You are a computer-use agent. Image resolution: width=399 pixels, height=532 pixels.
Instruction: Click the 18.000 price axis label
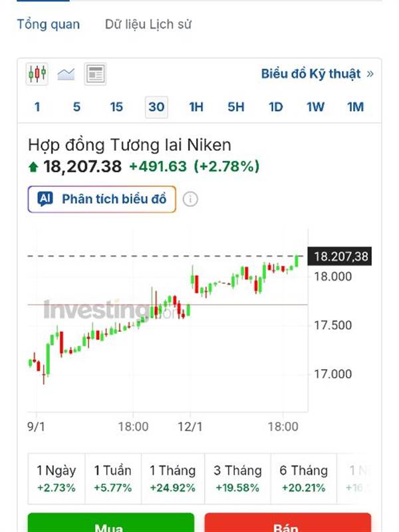[333, 277]
